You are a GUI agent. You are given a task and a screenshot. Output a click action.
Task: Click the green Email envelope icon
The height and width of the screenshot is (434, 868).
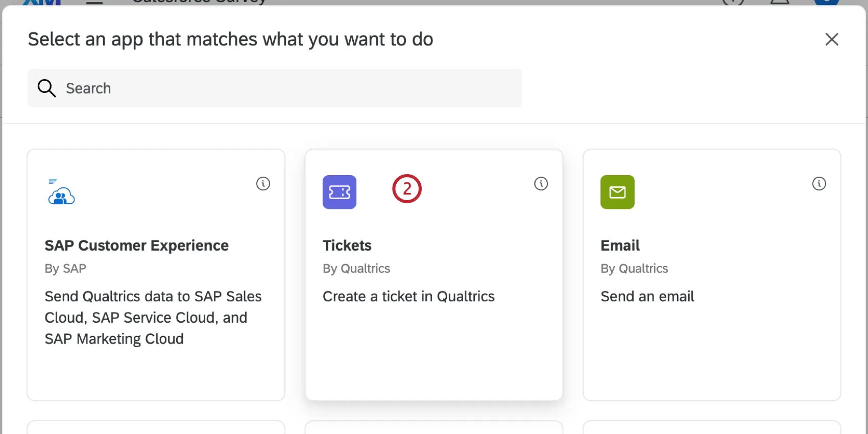tap(617, 192)
